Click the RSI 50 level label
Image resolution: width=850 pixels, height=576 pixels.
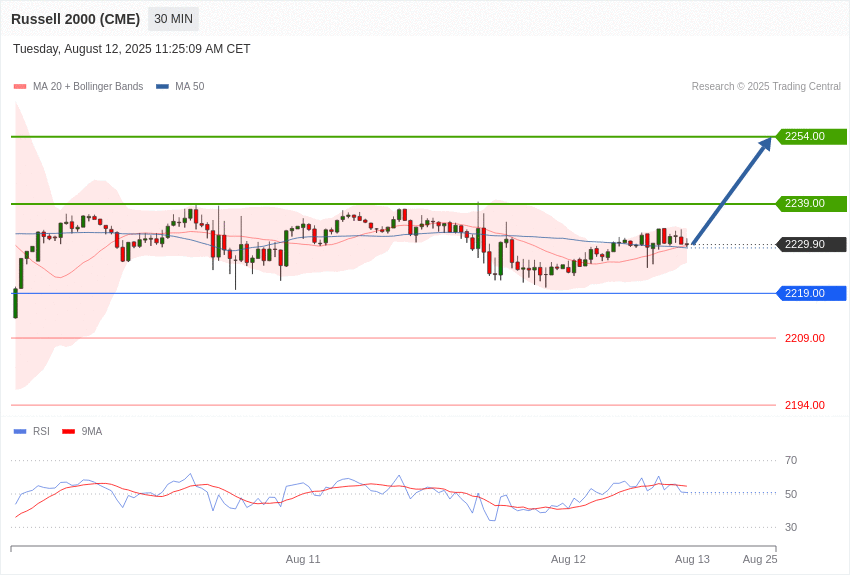(x=791, y=494)
